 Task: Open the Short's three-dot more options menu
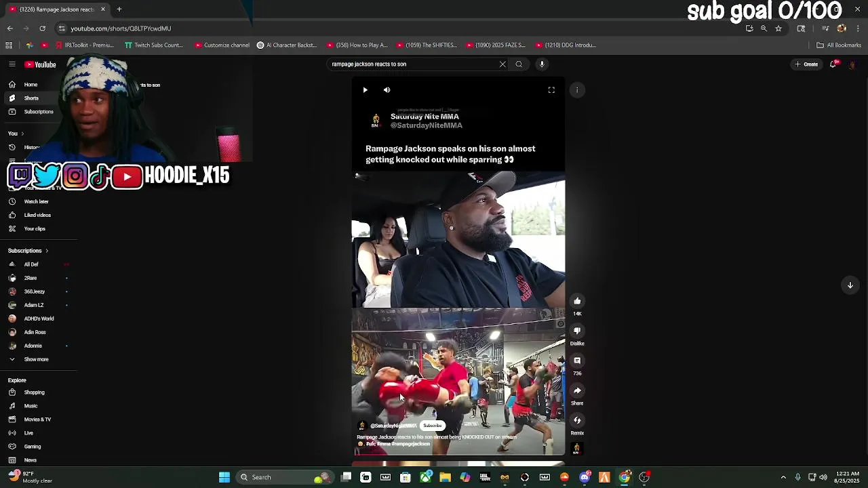pyautogui.click(x=577, y=89)
